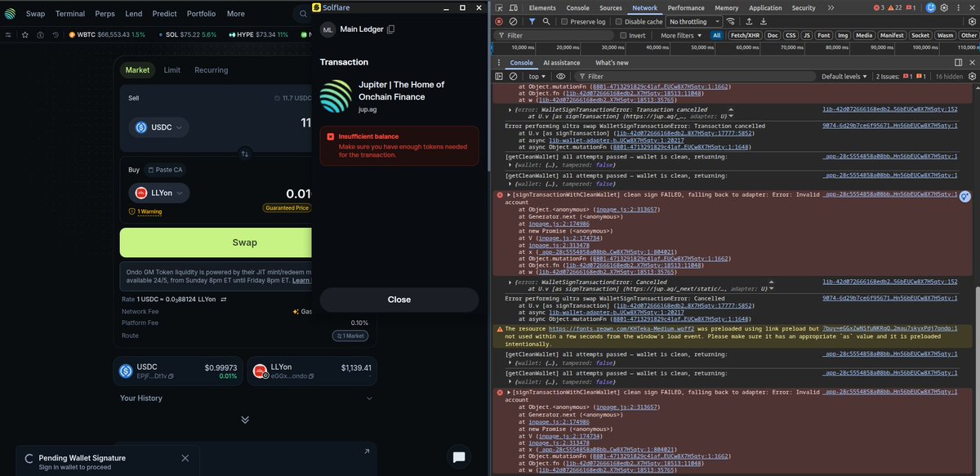Clear the network log icon
980x476 pixels.
(x=513, y=22)
